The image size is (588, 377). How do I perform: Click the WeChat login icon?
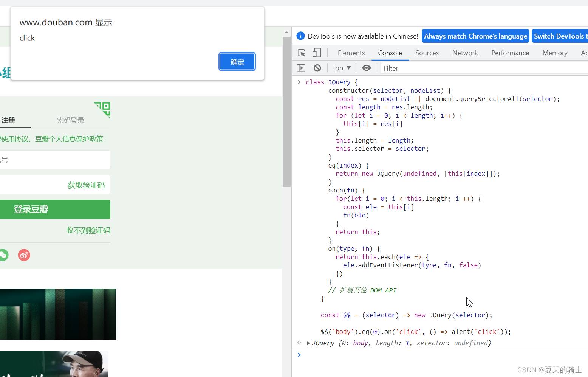coord(3,255)
